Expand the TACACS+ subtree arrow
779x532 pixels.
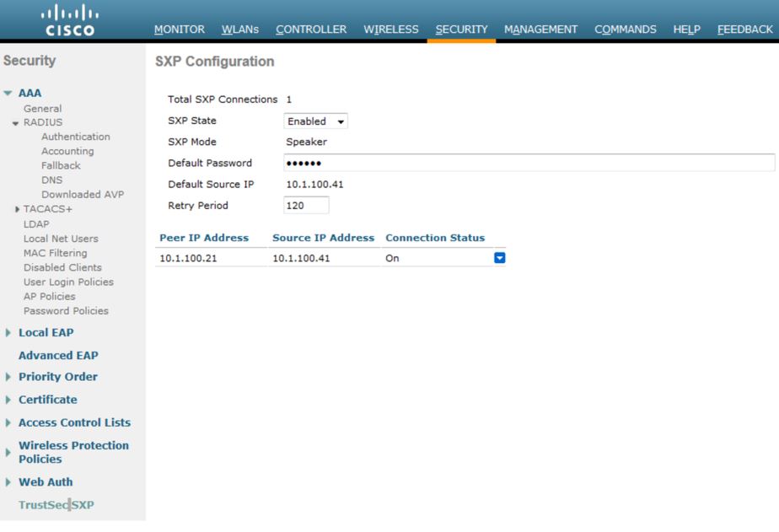[17, 209]
